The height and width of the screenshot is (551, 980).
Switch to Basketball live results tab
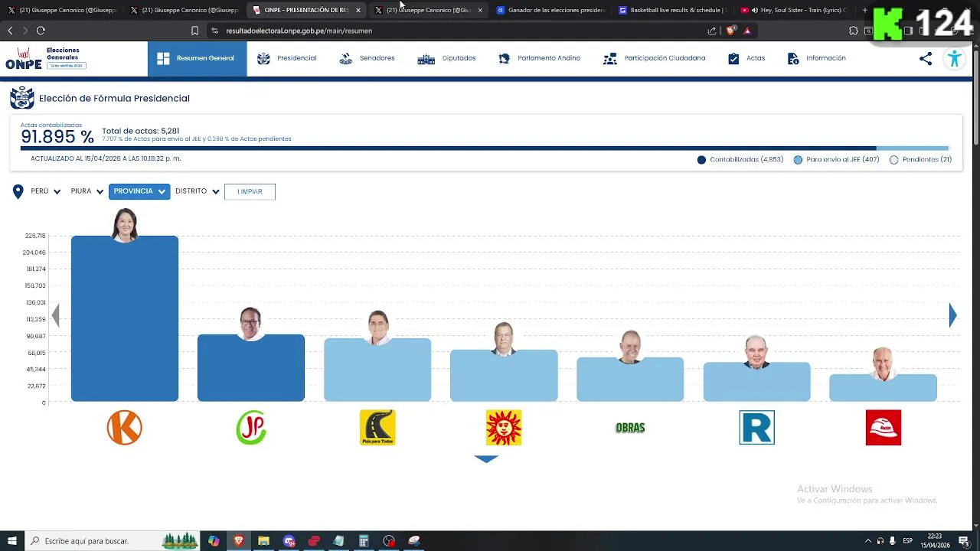[x=672, y=10]
